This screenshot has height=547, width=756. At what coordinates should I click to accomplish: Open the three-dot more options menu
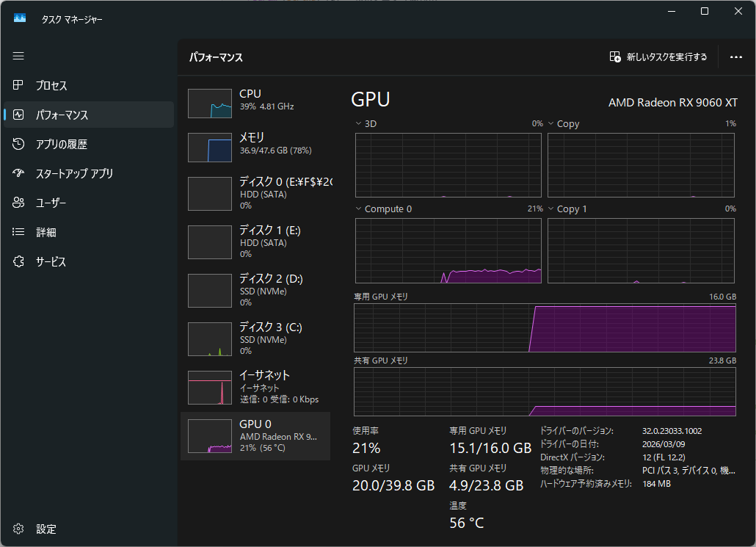735,57
